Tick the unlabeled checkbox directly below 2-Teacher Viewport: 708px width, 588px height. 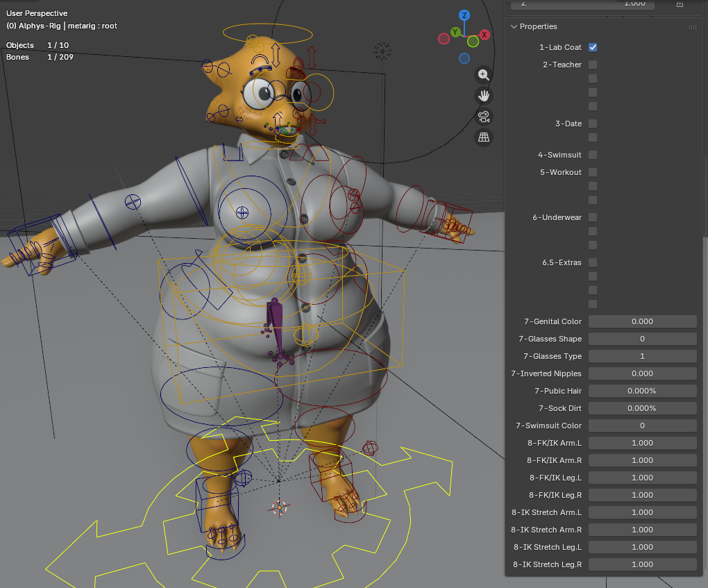[x=593, y=78]
